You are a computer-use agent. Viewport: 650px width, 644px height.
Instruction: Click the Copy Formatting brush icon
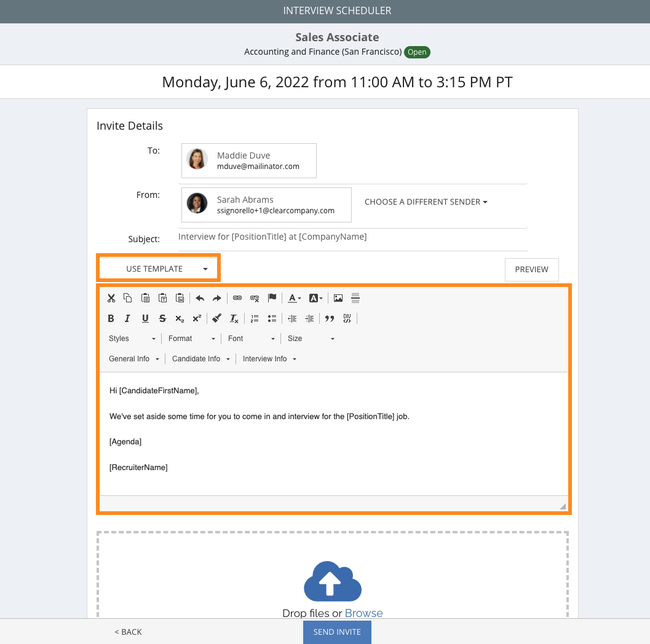[x=217, y=318]
